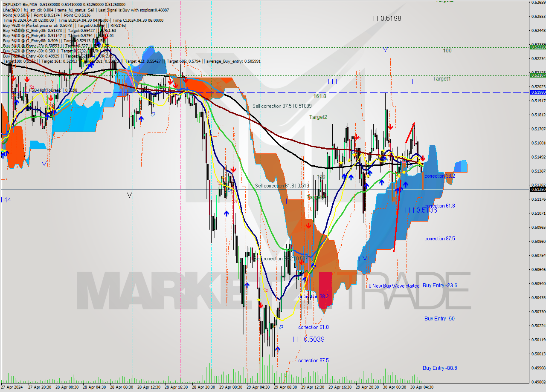The height and width of the screenshot is (392, 546).
Task: Click the blue 0.51980 price level tag
Action: (x=537, y=92)
